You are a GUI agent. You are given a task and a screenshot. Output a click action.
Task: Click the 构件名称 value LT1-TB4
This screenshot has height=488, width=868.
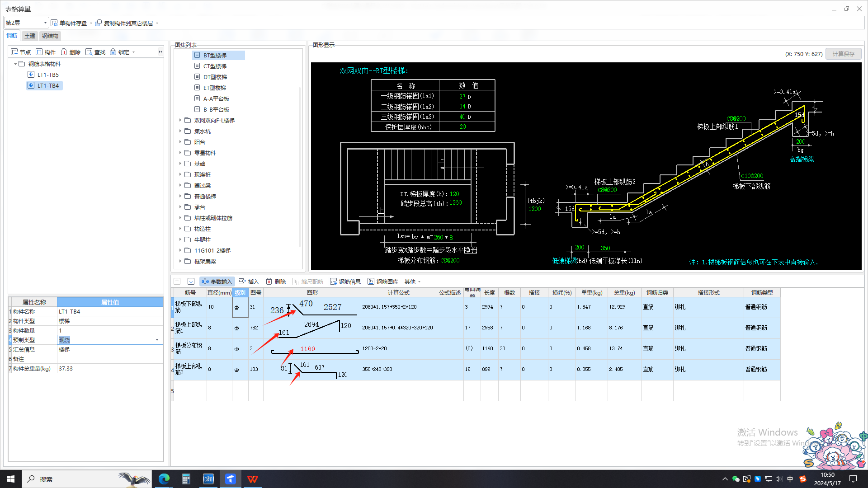pos(110,311)
